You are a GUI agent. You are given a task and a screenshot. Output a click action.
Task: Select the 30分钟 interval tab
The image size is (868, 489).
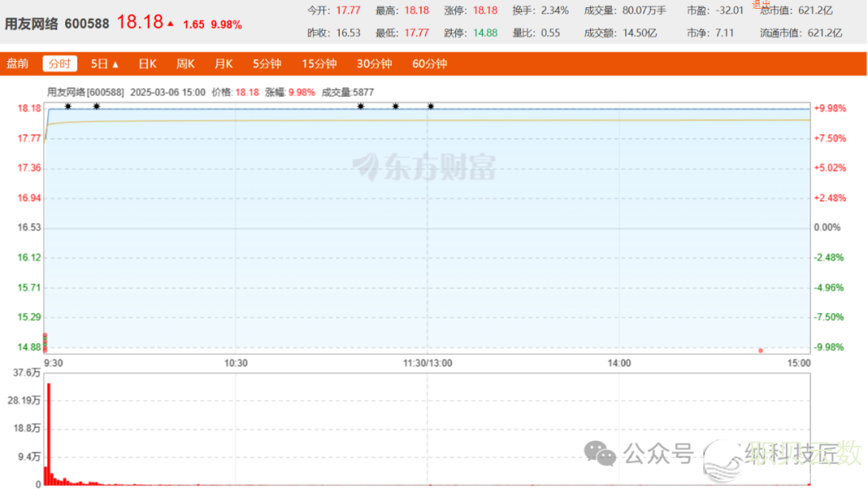375,64
